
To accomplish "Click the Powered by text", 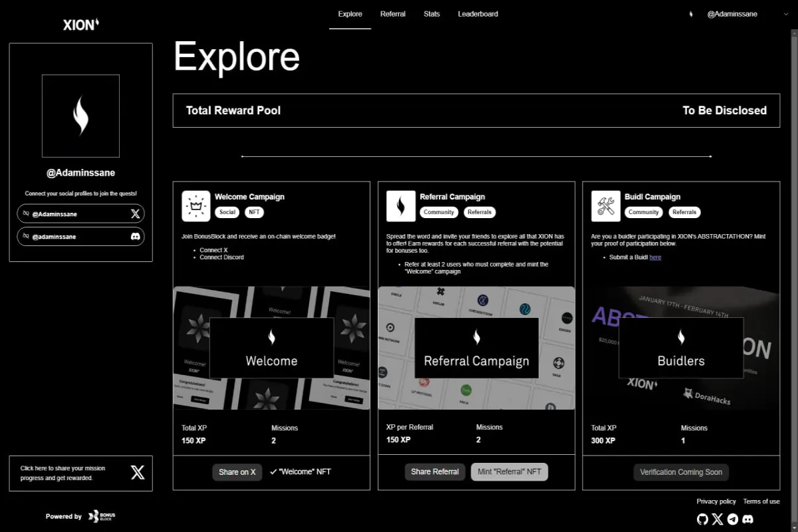I will pyautogui.click(x=64, y=516).
